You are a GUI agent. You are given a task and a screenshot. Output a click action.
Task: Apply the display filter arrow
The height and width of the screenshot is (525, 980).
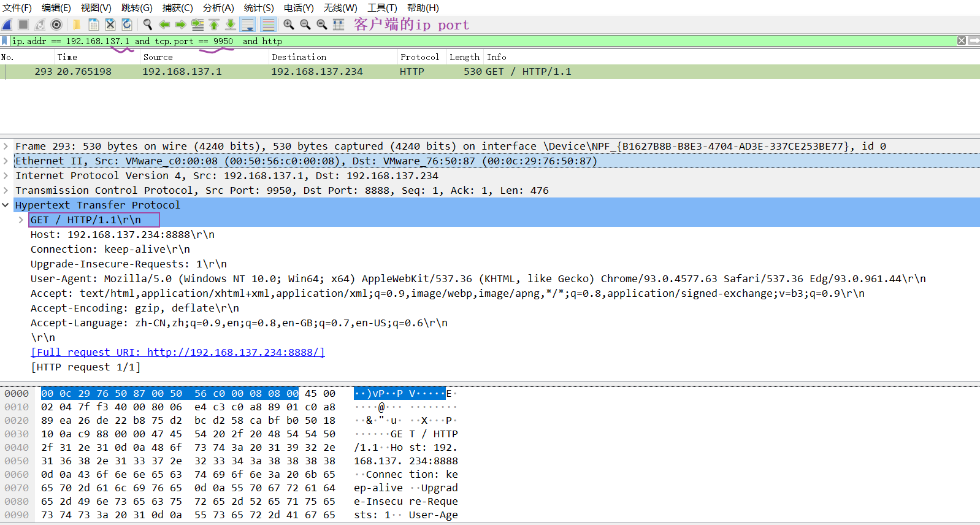click(974, 41)
